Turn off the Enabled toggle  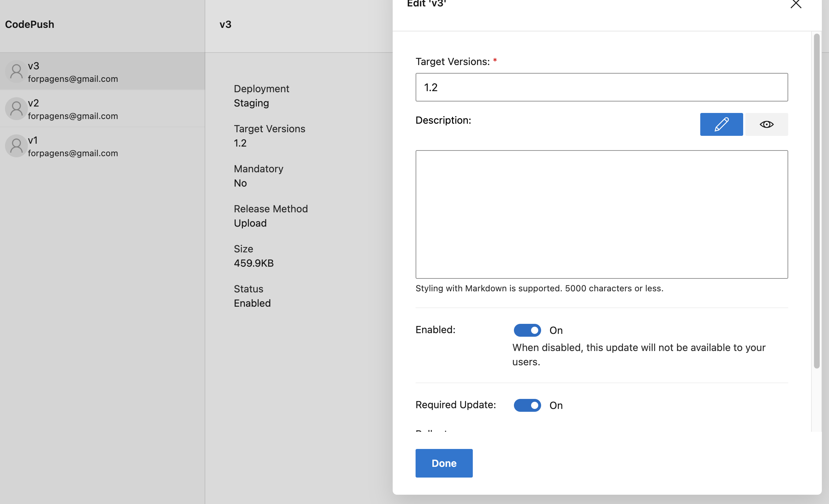point(527,330)
